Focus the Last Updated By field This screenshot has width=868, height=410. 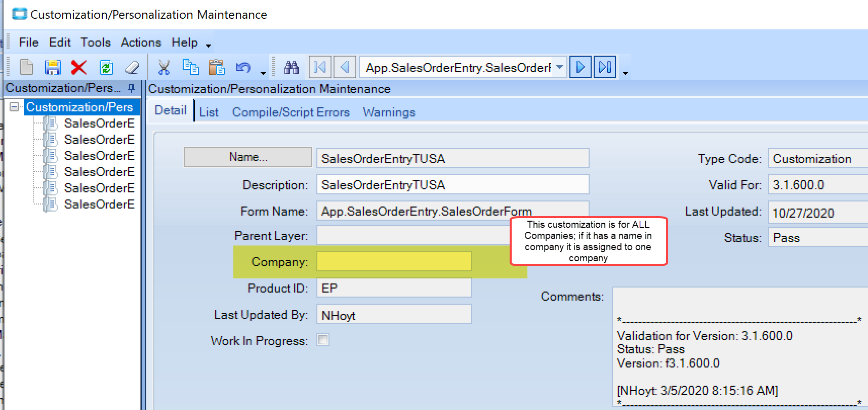(x=394, y=314)
